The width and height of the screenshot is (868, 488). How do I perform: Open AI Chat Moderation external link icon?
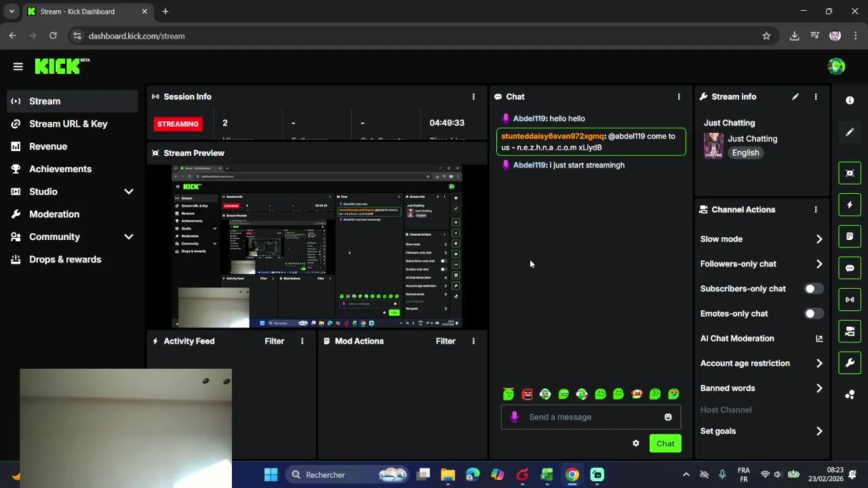(819, 338)
